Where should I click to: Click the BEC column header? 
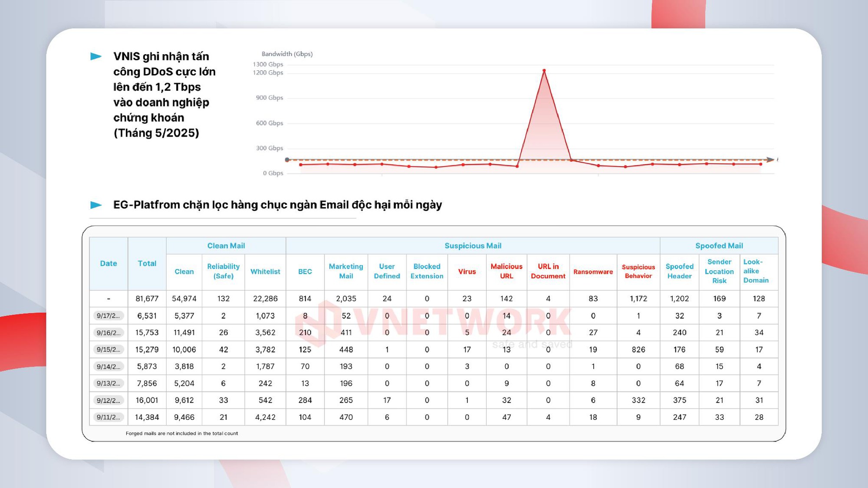305,272
